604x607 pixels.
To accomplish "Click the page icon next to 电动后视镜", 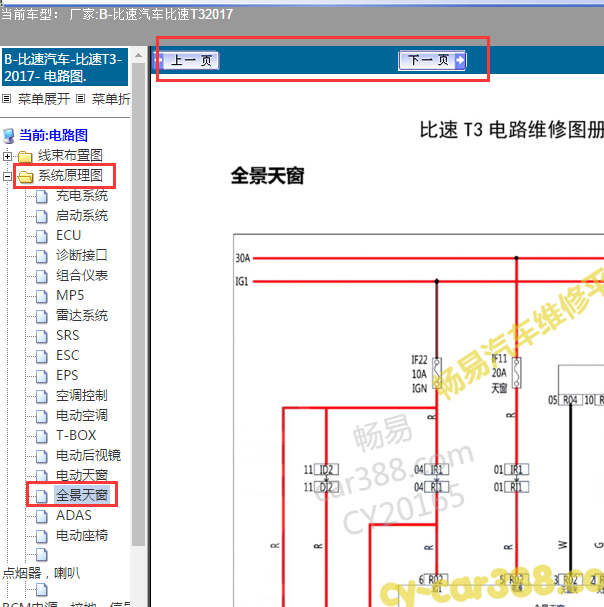I will pos(42,456).
